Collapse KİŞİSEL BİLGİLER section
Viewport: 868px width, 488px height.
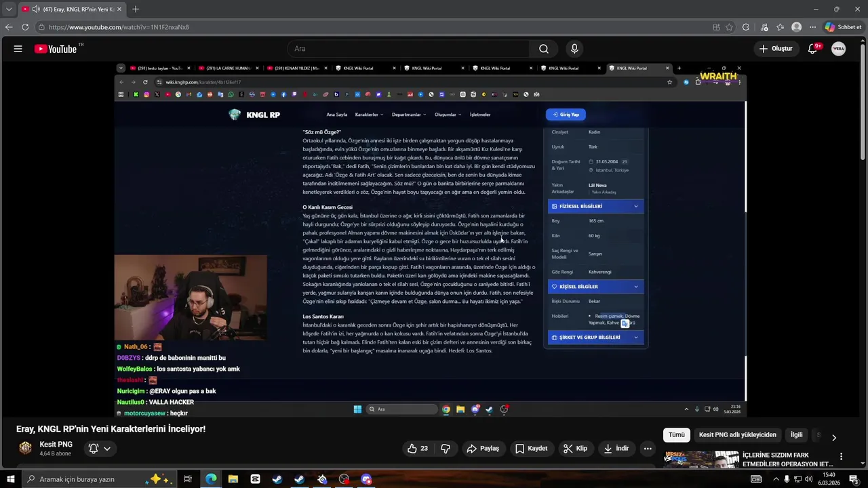(x=595, y=287)
